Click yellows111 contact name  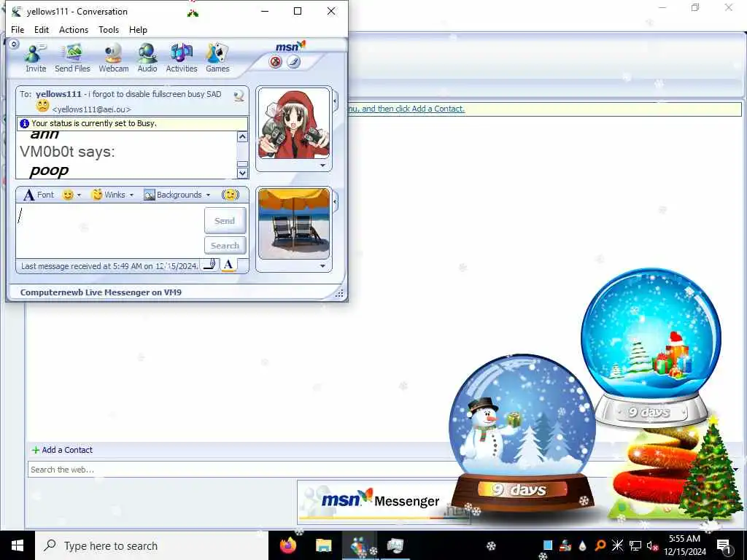click(x=58, y=94)
